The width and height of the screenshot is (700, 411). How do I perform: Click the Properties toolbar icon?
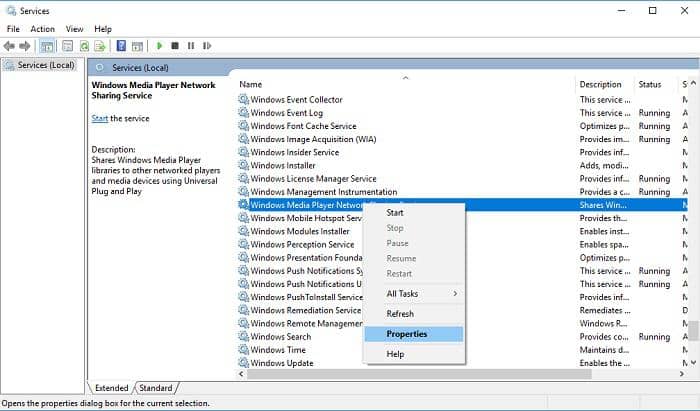coord(67,46)
